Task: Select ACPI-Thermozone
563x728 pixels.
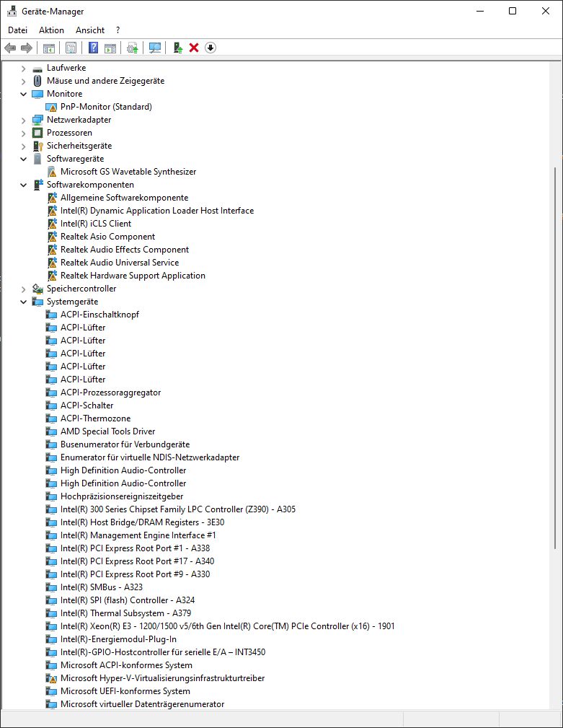Action: point(96,418)
